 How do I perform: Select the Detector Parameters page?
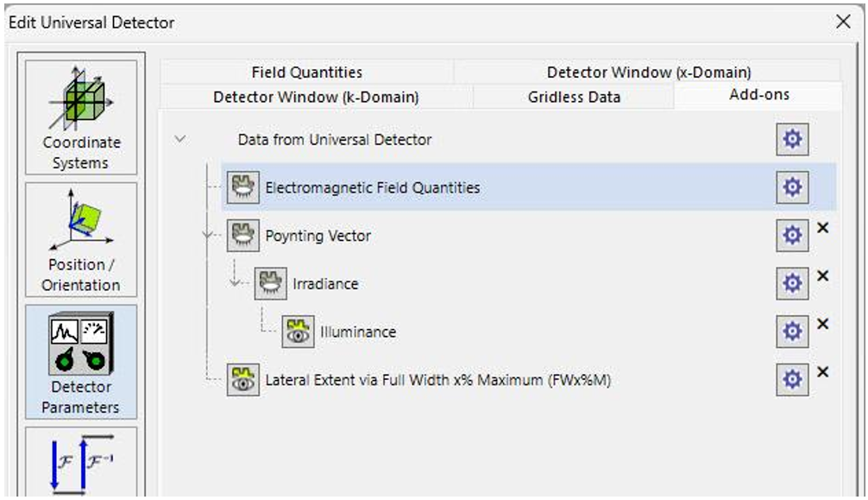pyautogui.click(x=81, y=362)
